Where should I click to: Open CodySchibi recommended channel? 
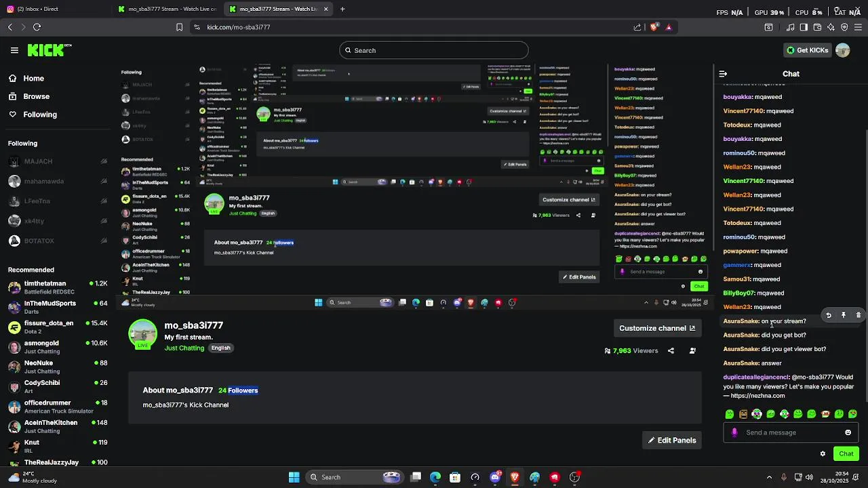[58, 386]
